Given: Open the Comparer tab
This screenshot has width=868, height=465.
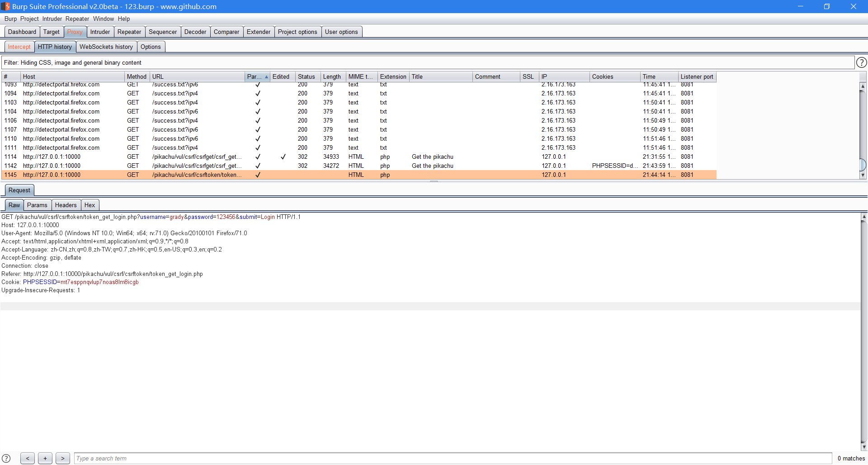Looking at the screenshot, I should [226, 32].
